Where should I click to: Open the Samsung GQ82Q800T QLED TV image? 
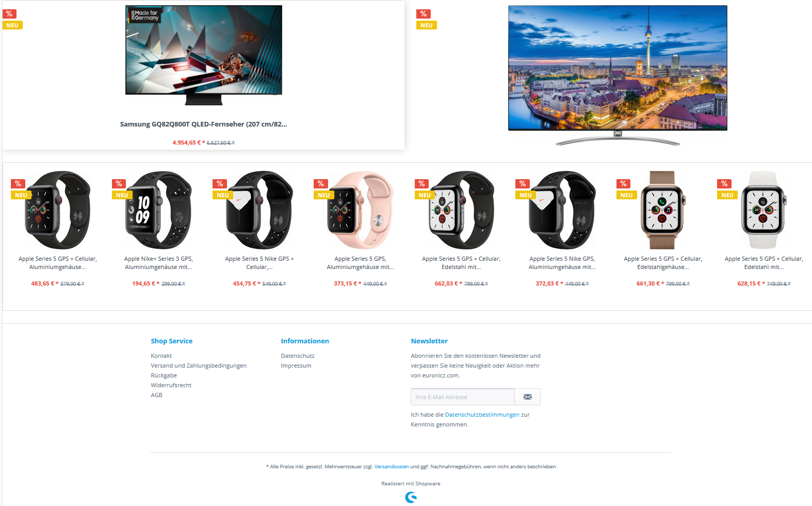(x=204, y=55)
